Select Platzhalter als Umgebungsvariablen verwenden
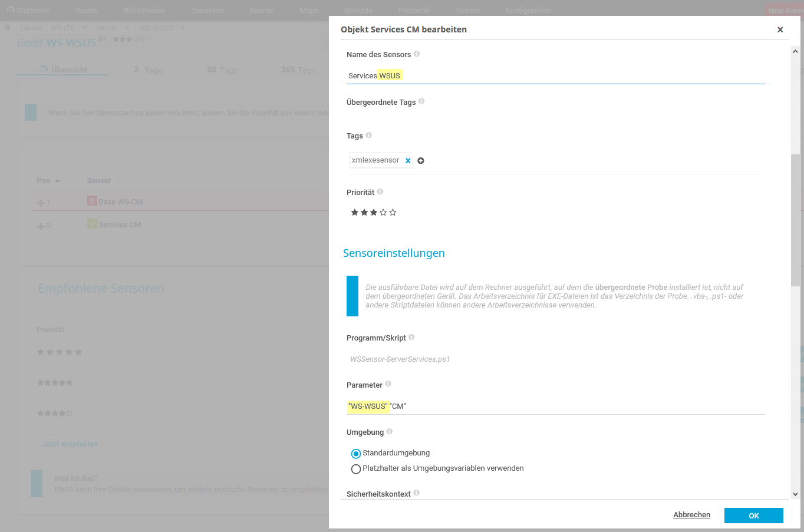 pos(356,469)
